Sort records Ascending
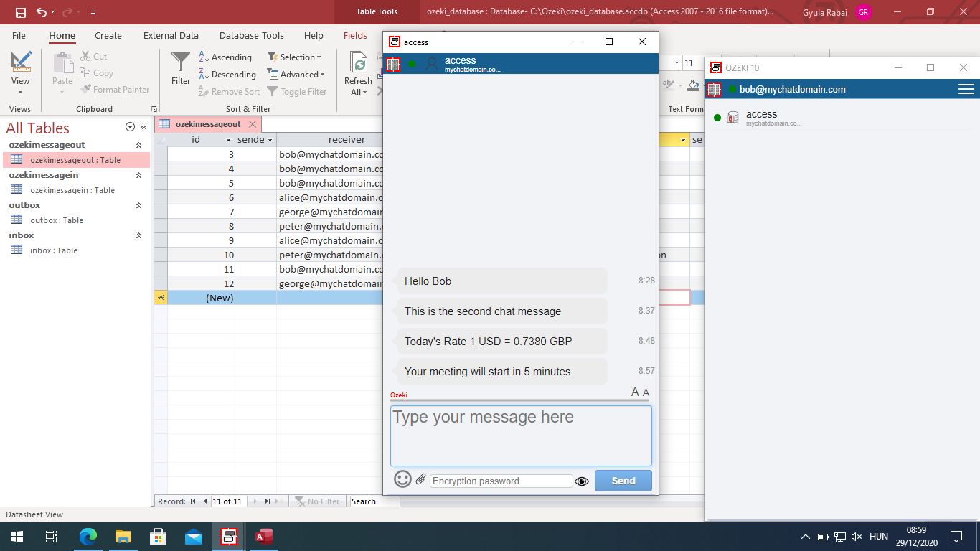Viewport: 980px width, 551px height. point(226,57)
